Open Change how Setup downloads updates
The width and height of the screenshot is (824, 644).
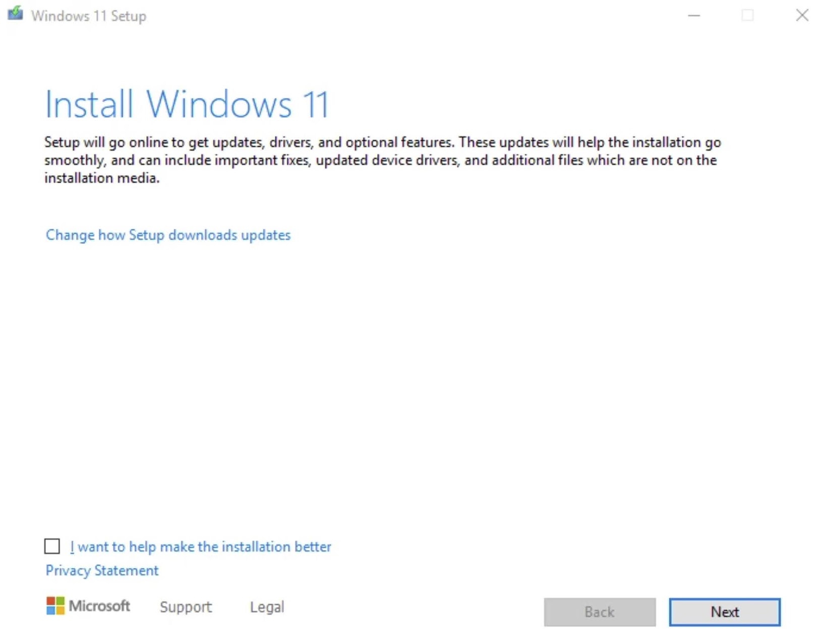pos(168,235)
